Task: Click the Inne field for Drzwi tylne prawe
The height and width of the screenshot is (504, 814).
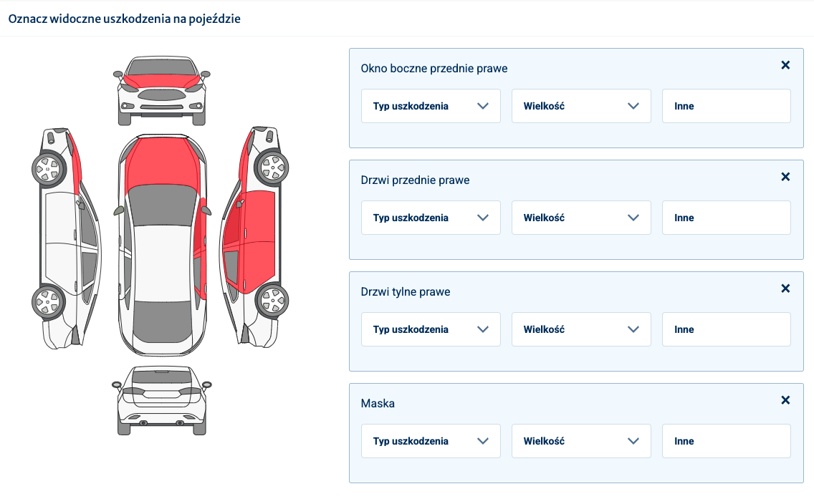Action: (726, 329)
